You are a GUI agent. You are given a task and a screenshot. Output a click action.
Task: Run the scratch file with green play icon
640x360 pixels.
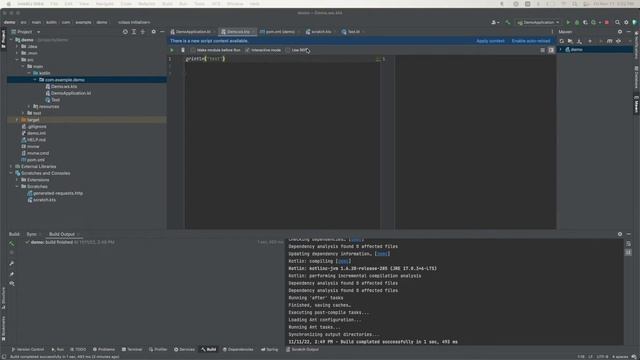(x=172, y=50)
